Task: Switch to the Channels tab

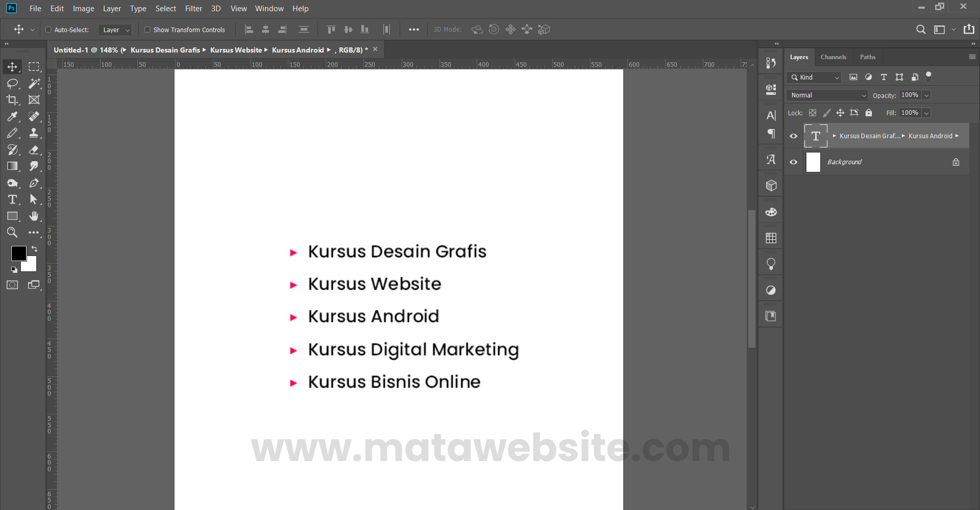Action: 834,57
